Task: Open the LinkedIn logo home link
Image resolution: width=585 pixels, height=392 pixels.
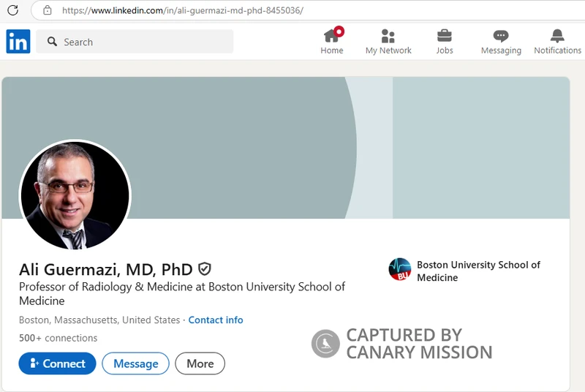Action: [x=18, y=42]
